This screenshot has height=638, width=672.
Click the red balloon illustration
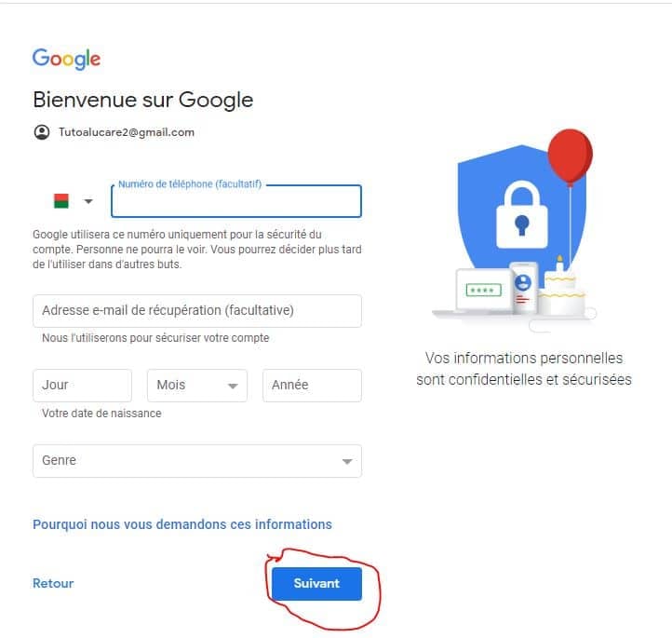click(x=570, y=156)
